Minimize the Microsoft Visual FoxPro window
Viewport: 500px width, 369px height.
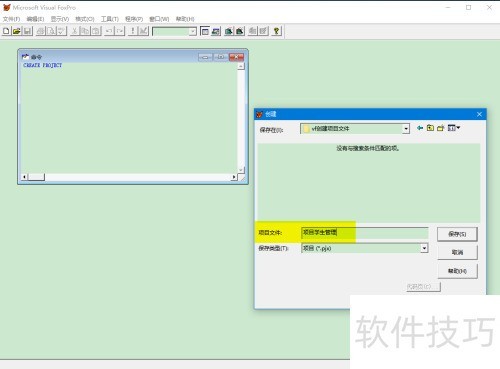click(x=448, y=8)
